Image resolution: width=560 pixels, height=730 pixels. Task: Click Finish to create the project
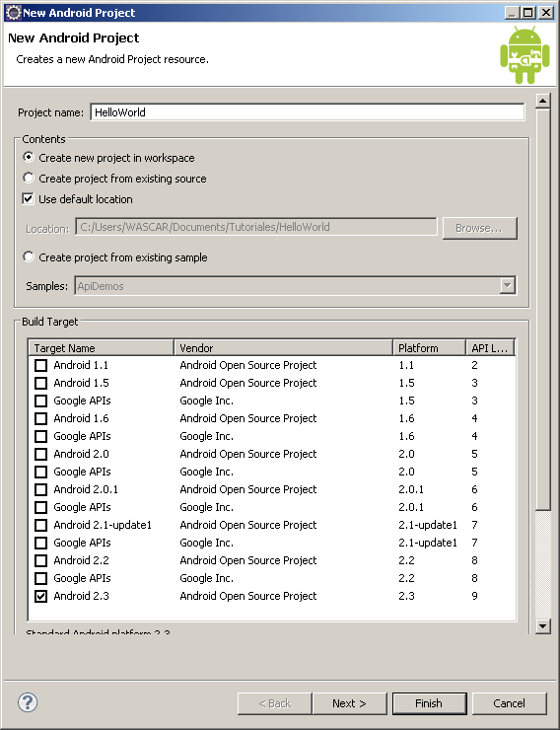pos(429,703)
